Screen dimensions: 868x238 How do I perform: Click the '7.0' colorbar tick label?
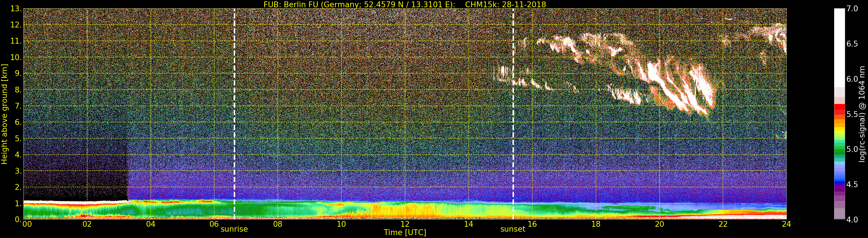(x=852, y=9)
